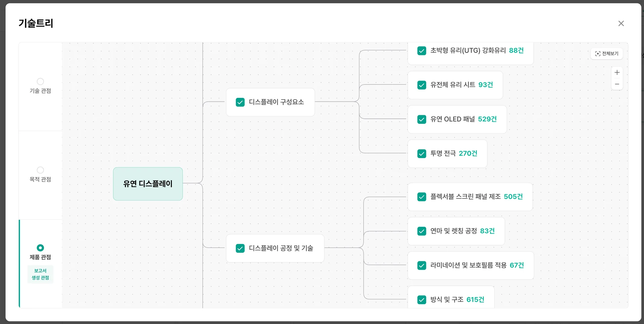The image size is (644, 324).
Task: Uncheck the 유연 OLED 패널 checkbox
Action: 422,119
